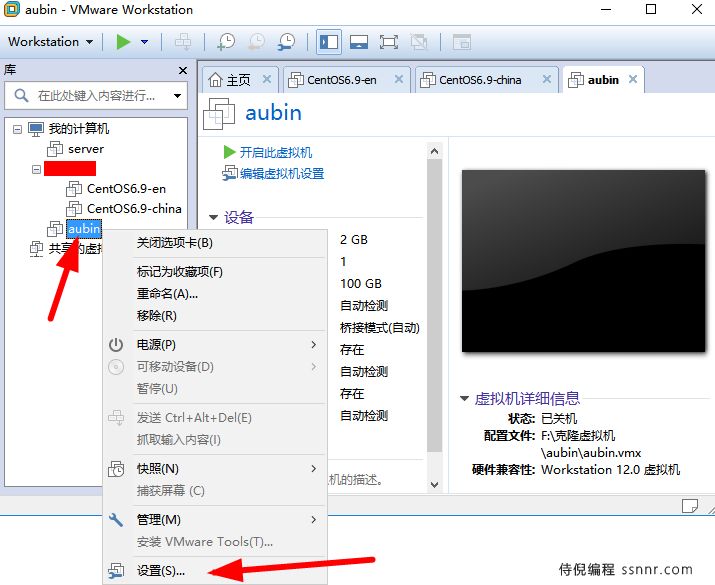Collapse the 虚拟机详细信息 section

click(x=464, y=399)
